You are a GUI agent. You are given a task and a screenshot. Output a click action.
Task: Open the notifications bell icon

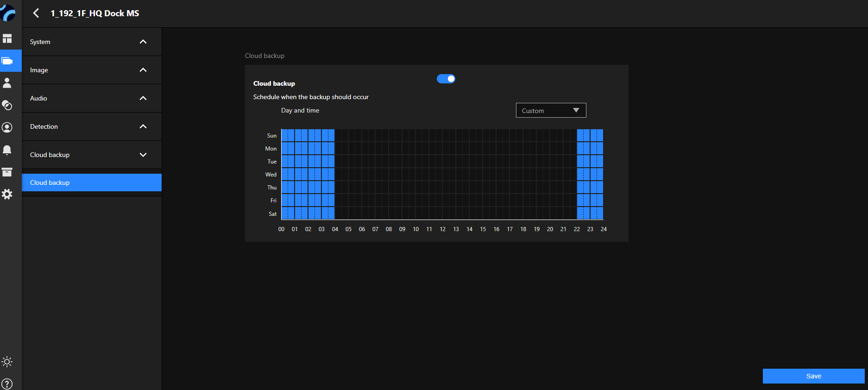click(7, 150)
